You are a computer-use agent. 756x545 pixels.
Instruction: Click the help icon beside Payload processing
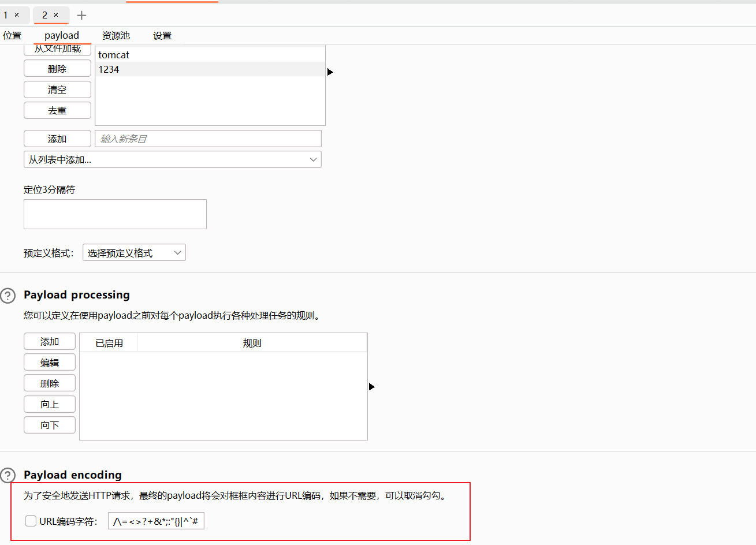pyautogui.click(x=8, y=296)
